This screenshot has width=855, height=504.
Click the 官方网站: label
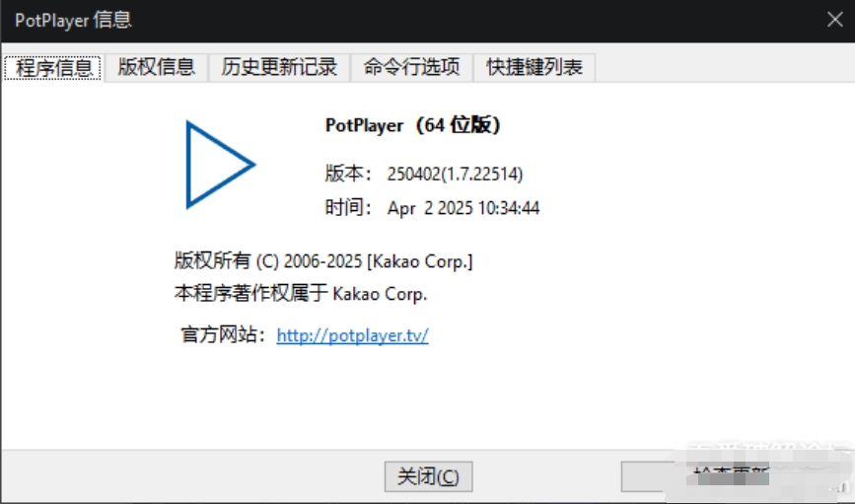(x=223, y=335)
